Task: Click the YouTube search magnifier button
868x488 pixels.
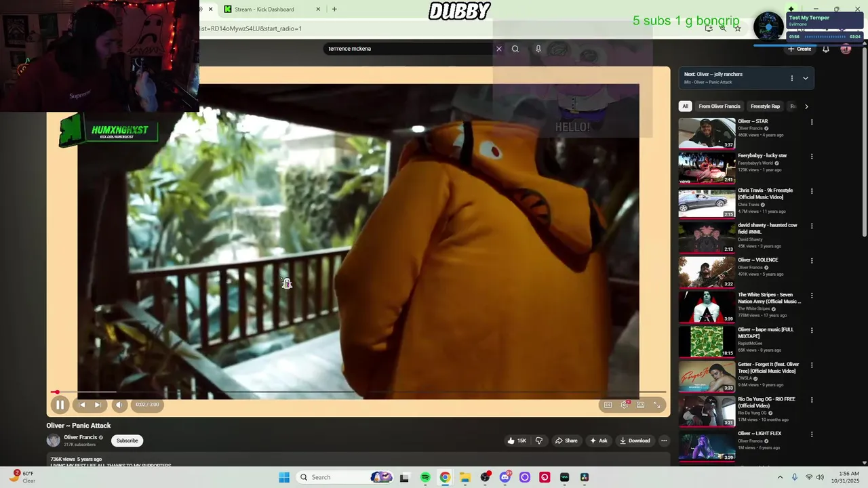Action: click(515, 49)
